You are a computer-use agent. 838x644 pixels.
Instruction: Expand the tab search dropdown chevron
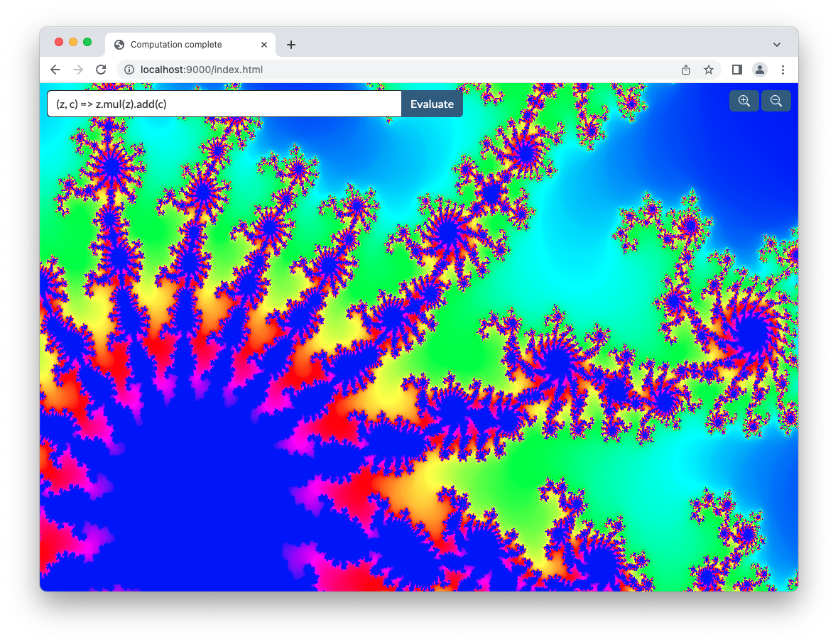point(776,45)
